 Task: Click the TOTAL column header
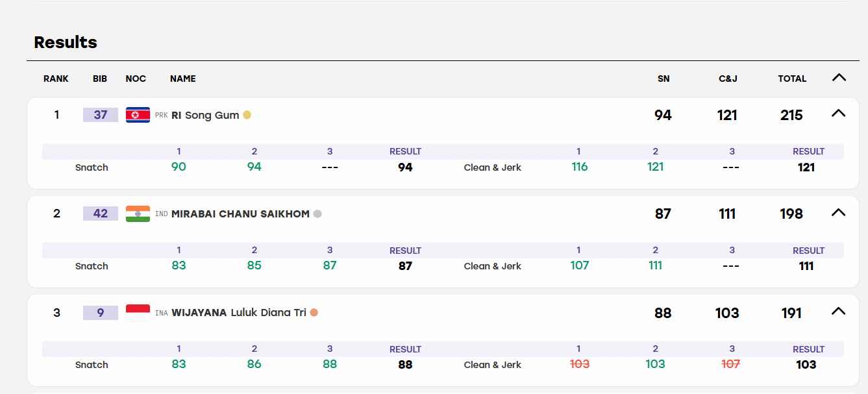(x=792, y=79)
